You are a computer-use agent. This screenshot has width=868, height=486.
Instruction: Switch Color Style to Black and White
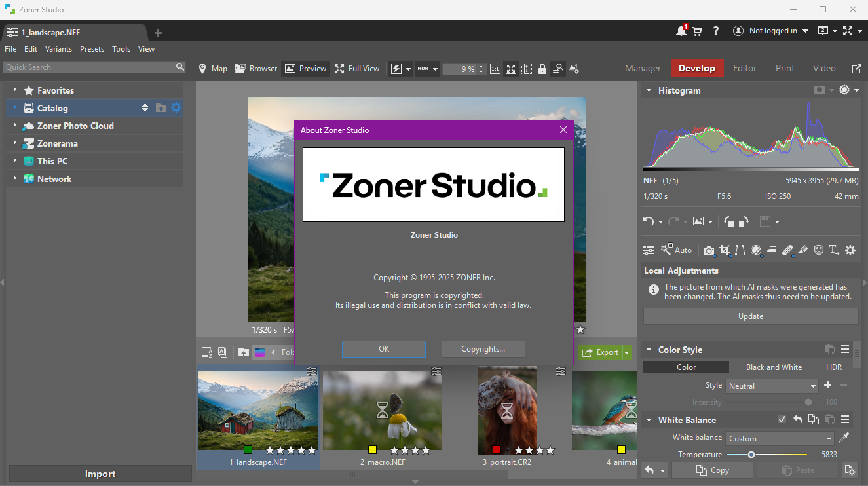(x=774, y=367)
